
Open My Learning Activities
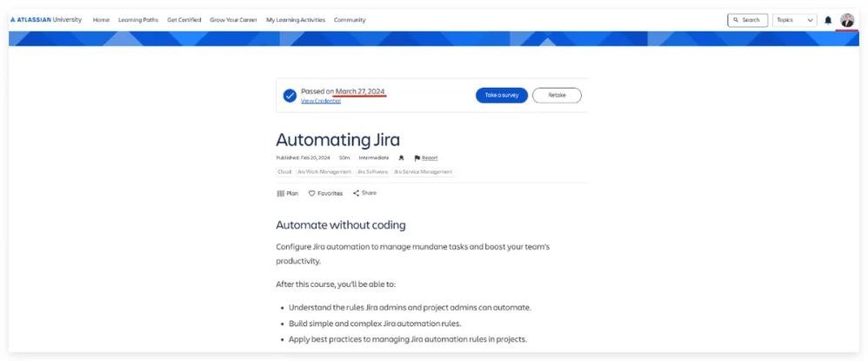296,20
